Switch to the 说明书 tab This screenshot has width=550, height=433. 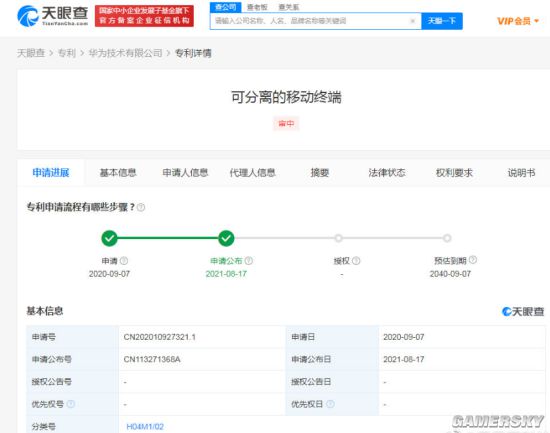click(521, 173)
